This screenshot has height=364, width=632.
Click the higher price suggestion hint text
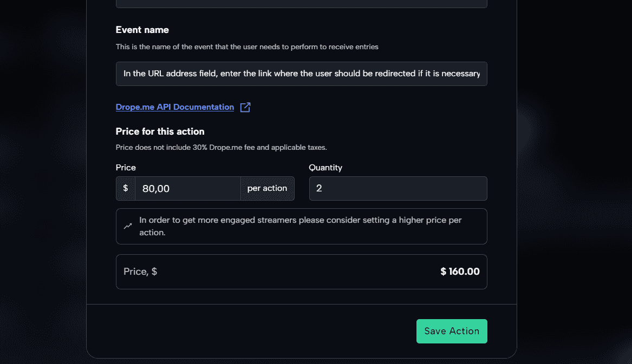(x=300, y=226)
